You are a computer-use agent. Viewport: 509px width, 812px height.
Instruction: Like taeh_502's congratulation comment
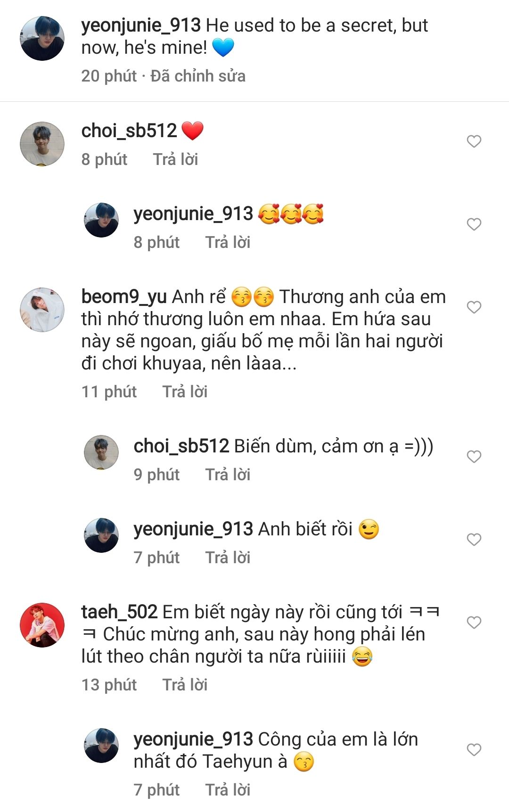474,623
